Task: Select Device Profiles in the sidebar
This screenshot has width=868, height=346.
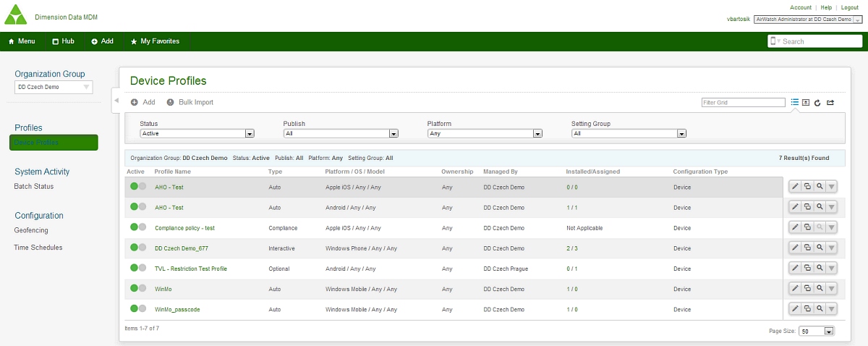Action: coord(54,143)
